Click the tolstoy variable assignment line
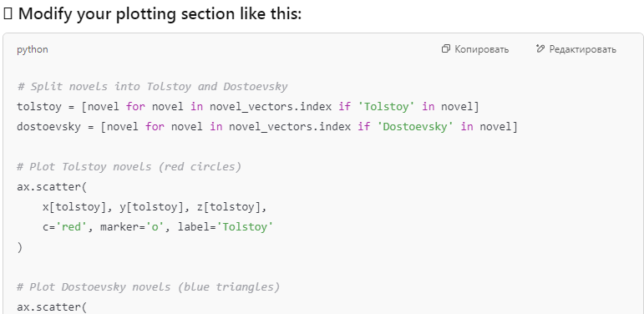644x314 pixels. 248,107
